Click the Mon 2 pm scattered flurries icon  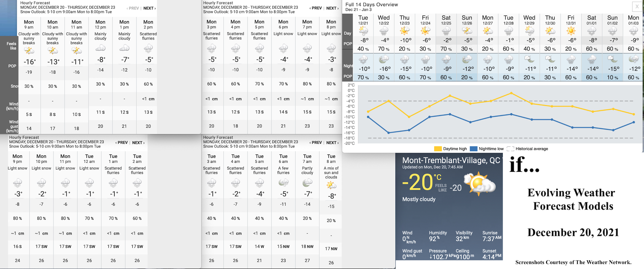pyautogui.click(x=148, y=49)
